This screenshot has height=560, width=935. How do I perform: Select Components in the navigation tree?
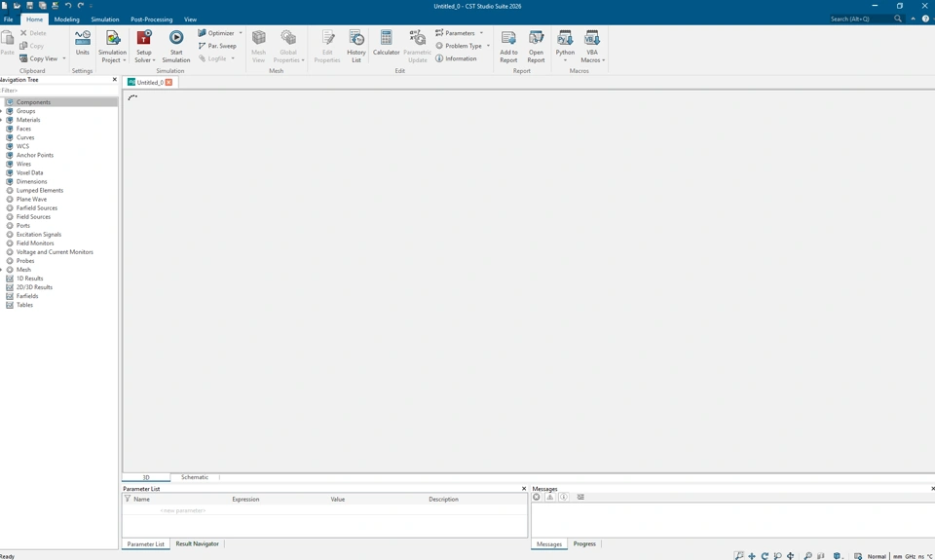point(33,102)
